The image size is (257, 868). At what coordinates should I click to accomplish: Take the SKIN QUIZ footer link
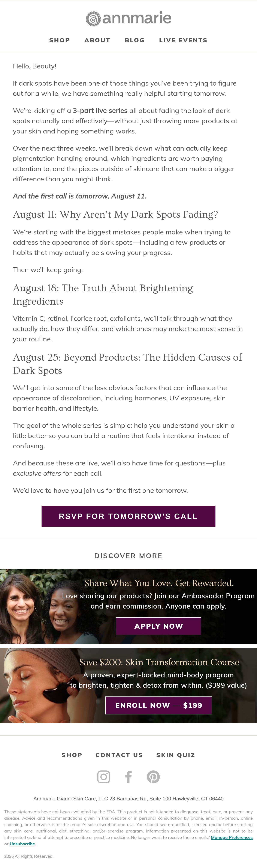pyautogui.click(x=176, y=755)
